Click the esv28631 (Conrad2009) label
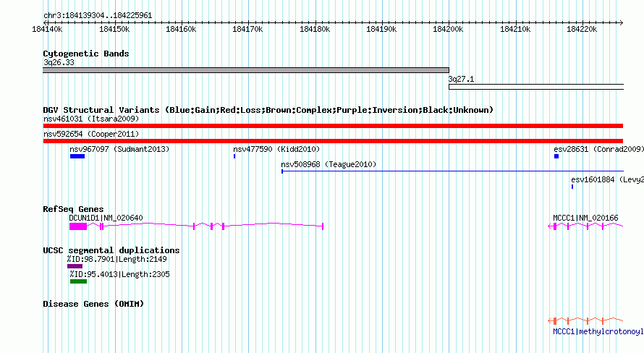Viewport: 644px width, 353px height. pyautogui.click(x=598, y=150)
